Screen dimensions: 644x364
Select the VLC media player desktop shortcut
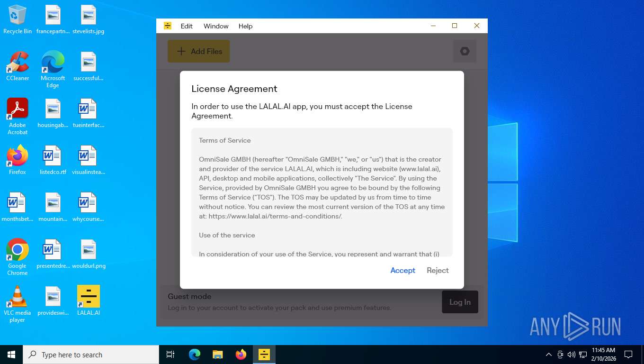18,304
